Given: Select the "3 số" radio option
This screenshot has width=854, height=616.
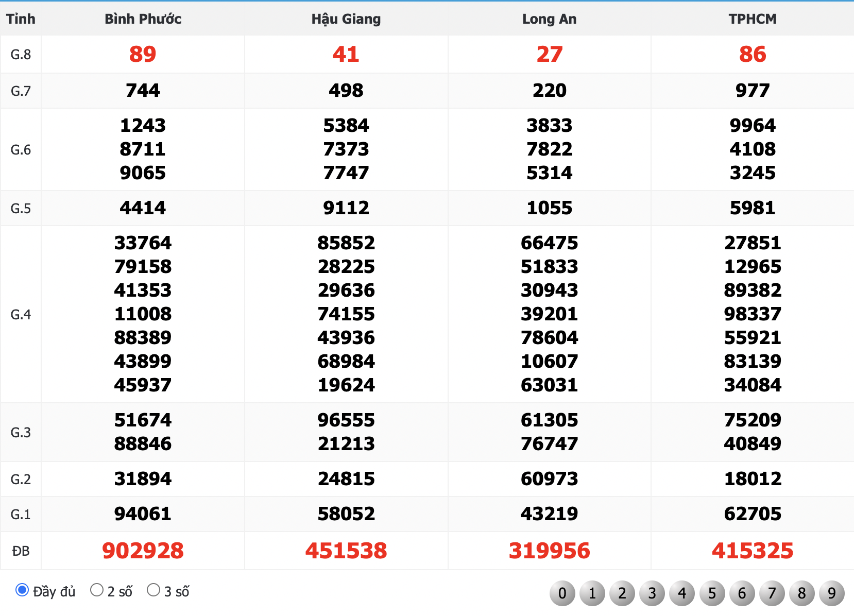Looking at the screenshot, I should click(x=153, y=590).
